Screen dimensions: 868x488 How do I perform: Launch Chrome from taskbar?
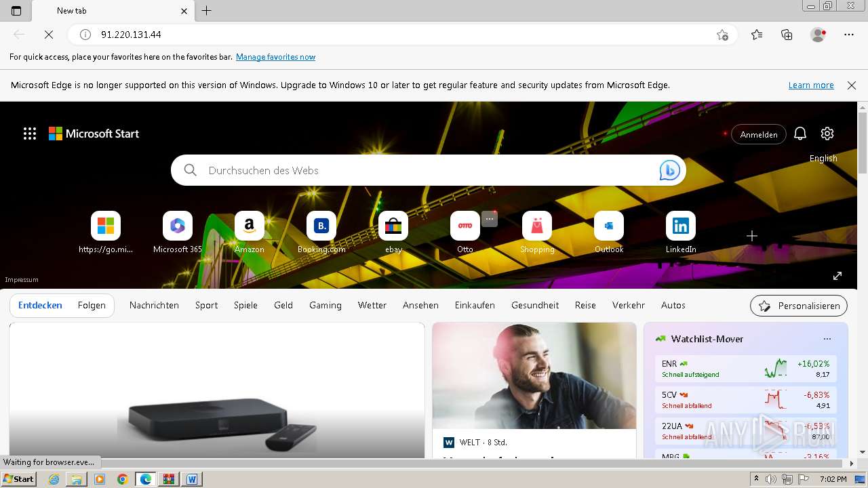click(122, 479)
